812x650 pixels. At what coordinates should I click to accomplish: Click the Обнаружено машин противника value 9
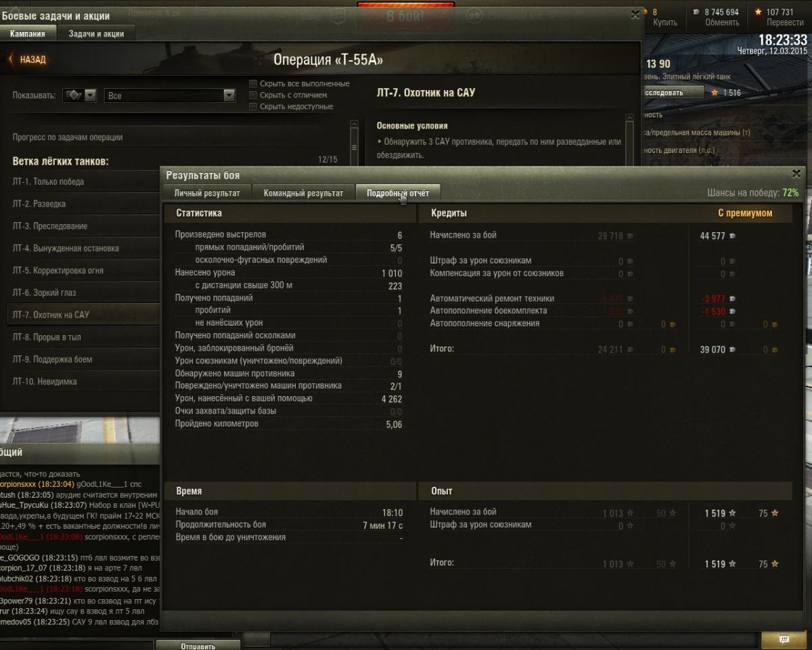[x=400, y=374]
